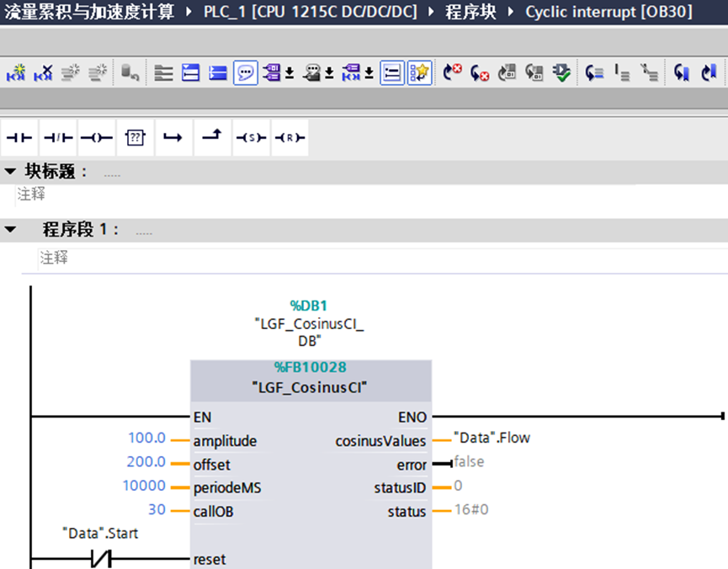
Task: Open absolute/symbolic operands dropdown arrow
Action: 290,73
